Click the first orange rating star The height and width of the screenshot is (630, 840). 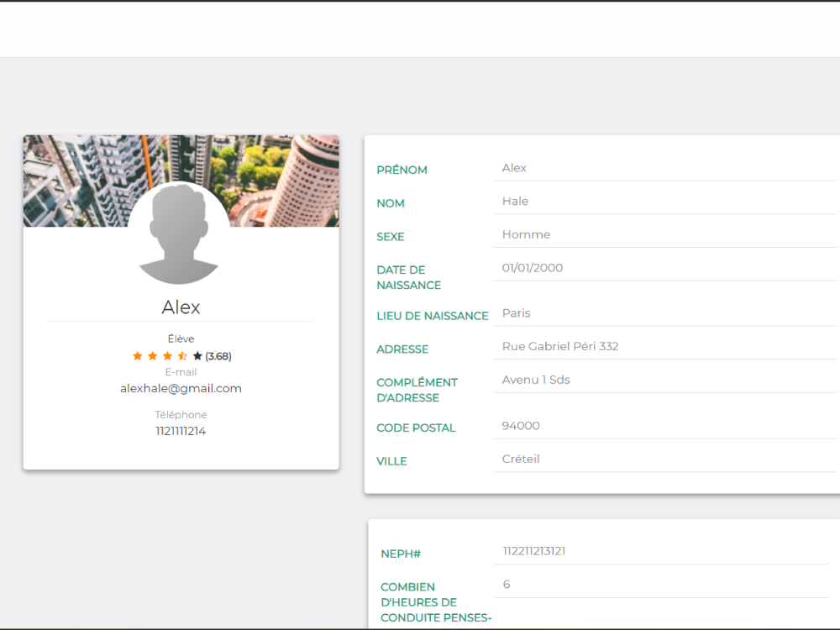(138, 355)
